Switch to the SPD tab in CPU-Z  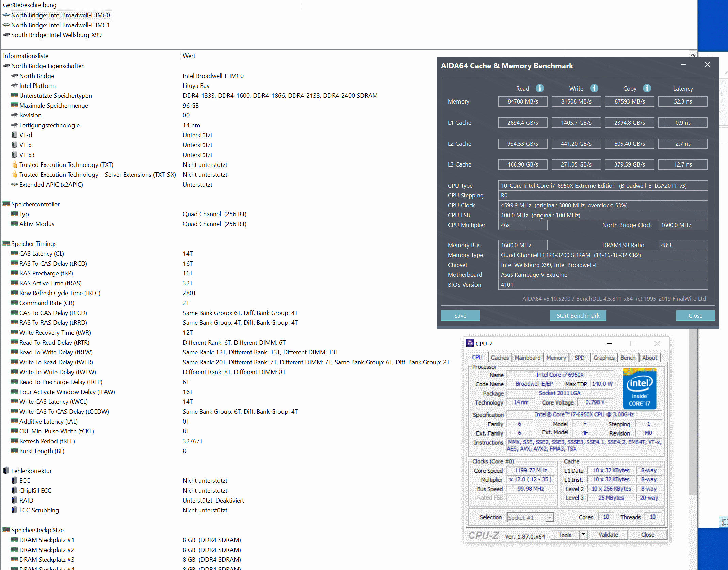(579, 358)
